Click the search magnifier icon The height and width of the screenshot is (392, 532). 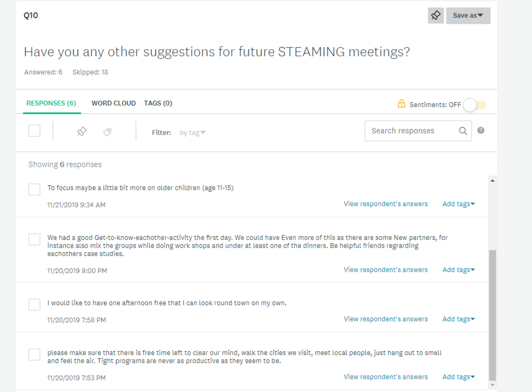(x=463, y=131)
